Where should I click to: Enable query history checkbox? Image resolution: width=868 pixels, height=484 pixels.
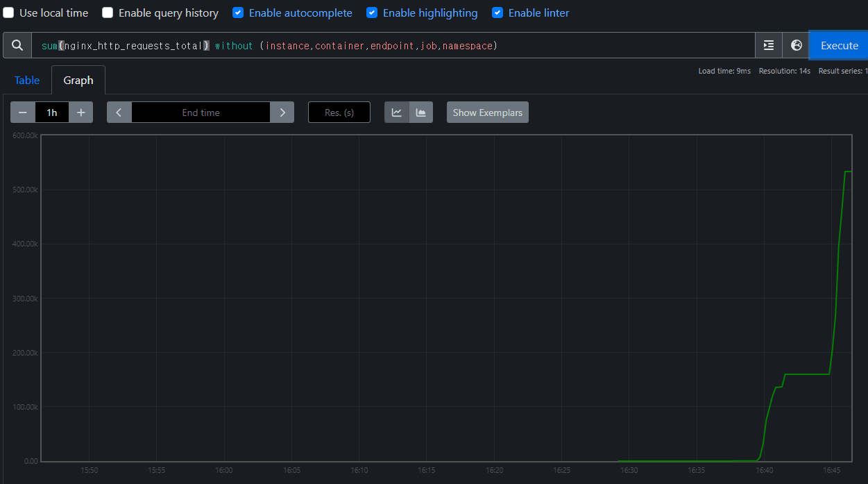click(108, 12)
